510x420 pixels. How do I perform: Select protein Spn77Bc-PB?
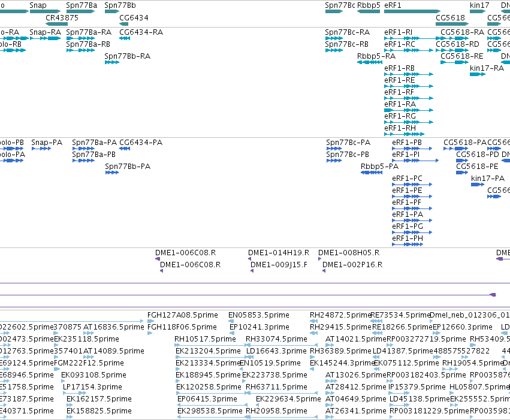[334, 161]
